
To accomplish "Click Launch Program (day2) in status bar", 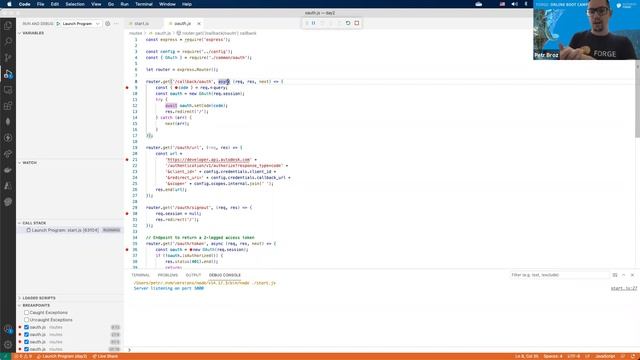I will pyautogui.click(x=62, y=356).
